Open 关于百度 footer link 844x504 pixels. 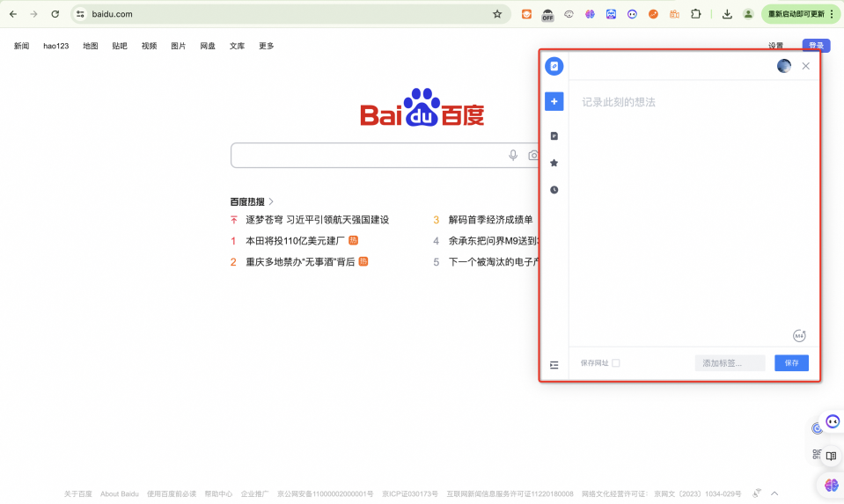click(78, 493)
